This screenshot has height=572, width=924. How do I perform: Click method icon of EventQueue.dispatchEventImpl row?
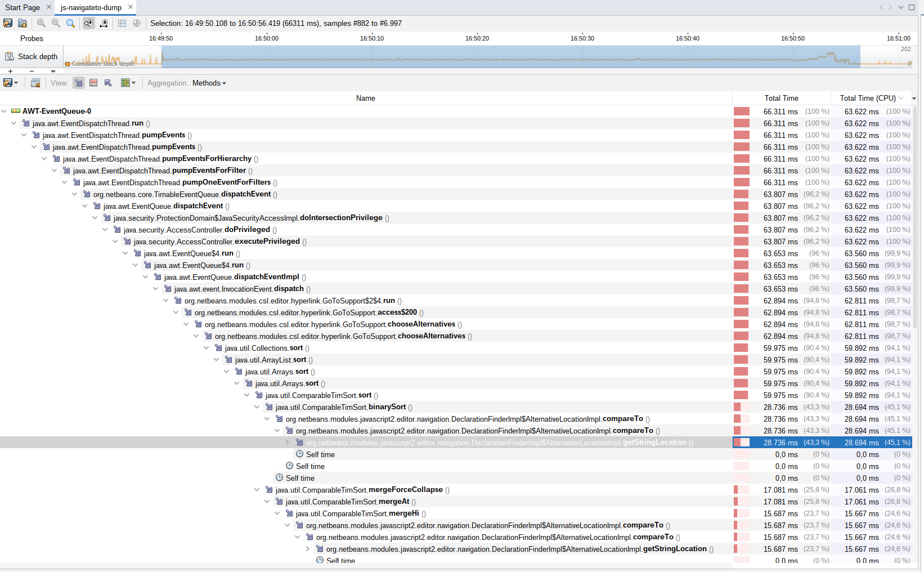pos(158,277)
